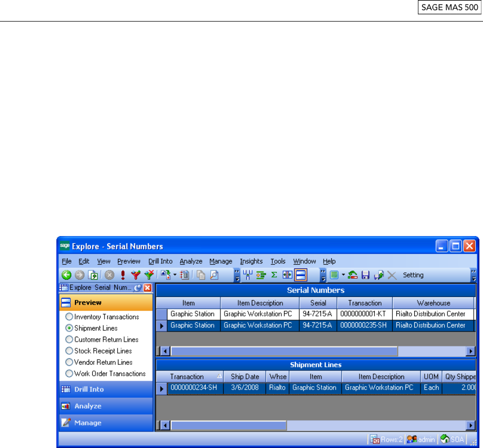Click the report list document icon
The image size is (483, 448).
pos(185,275)
